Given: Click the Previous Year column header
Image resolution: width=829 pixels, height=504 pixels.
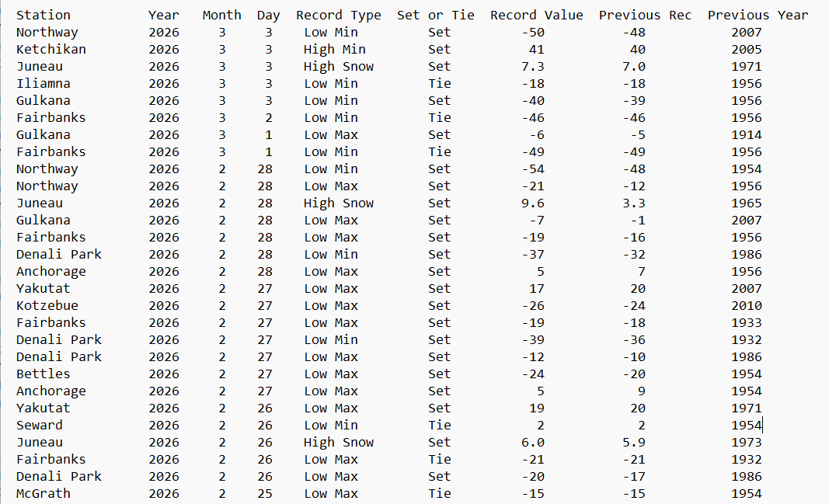Looking at the screenshot, I should (758, 15).
